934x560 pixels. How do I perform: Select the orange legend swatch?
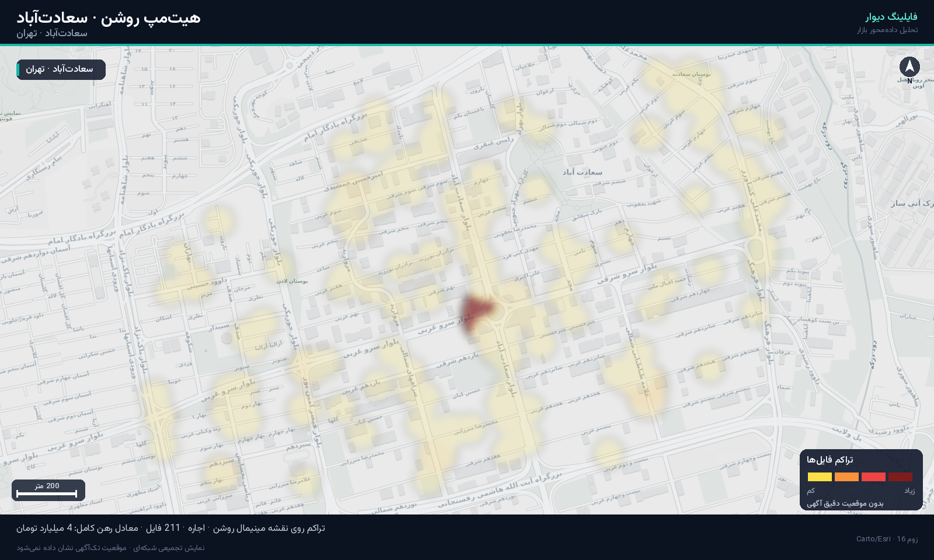(x=846, y=477)
